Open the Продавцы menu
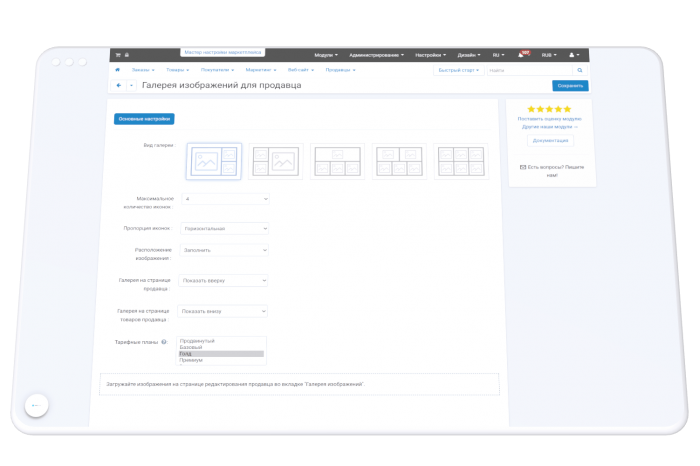Screen dimensions: 700x466 pos(340,70)
